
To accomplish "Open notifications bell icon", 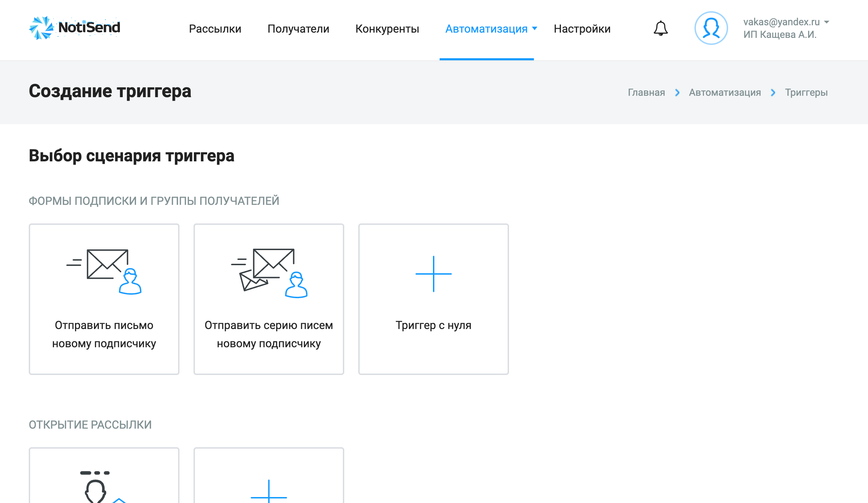I will tap(660, 28).
